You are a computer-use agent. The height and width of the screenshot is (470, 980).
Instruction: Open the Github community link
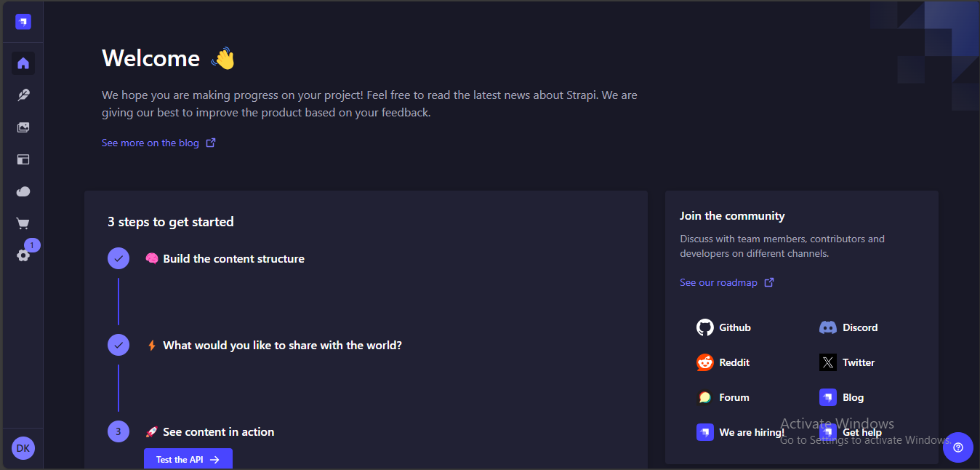(724, 327)
